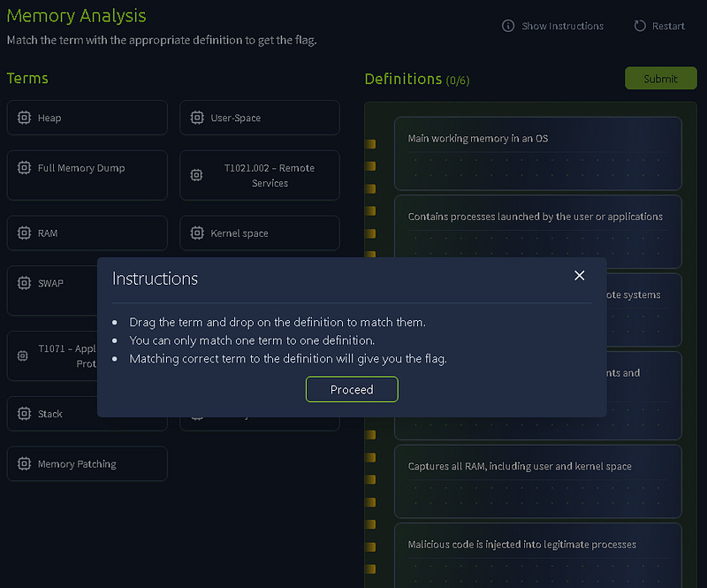Close the Instructions dialog with X
This screenshot has width=707, height=588.
pyautogui.click(x=580, y=275)
